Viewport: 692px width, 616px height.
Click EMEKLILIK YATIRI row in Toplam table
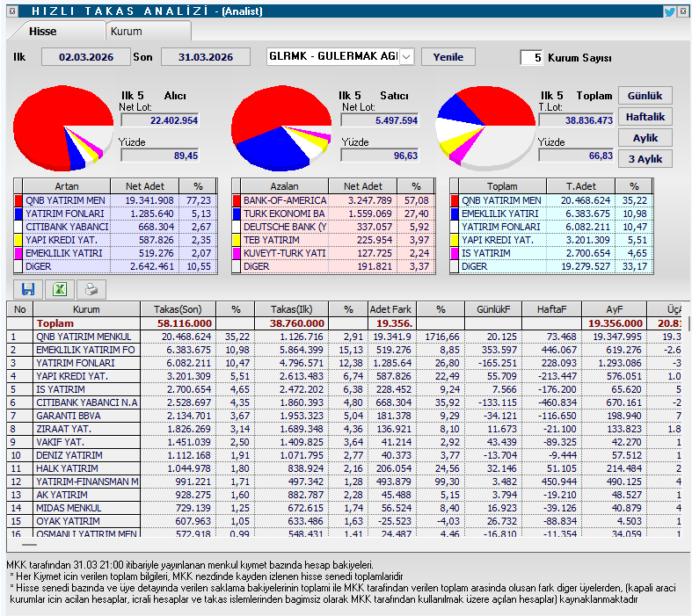tap(550, 214)
